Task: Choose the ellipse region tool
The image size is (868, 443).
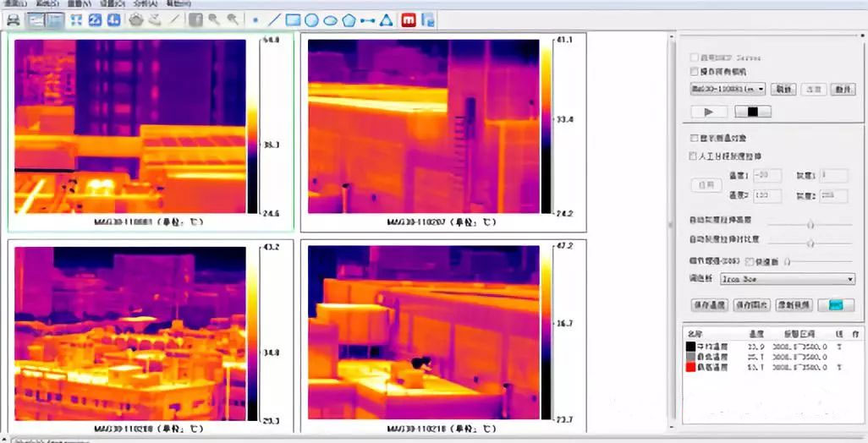Action: (330, 19)
